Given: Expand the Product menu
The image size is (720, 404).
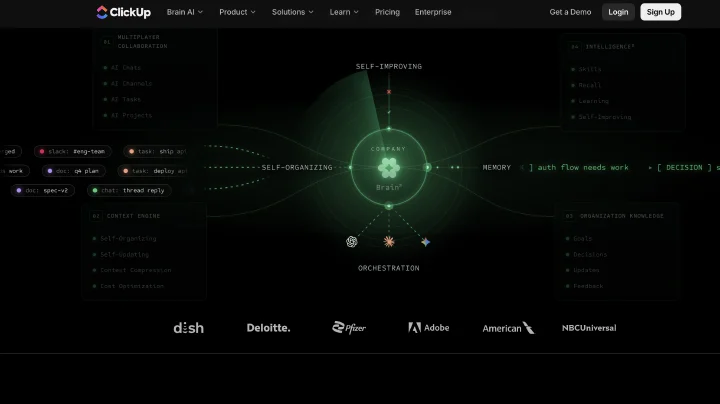Looking at the screenshot, I should tap(237, 12).
